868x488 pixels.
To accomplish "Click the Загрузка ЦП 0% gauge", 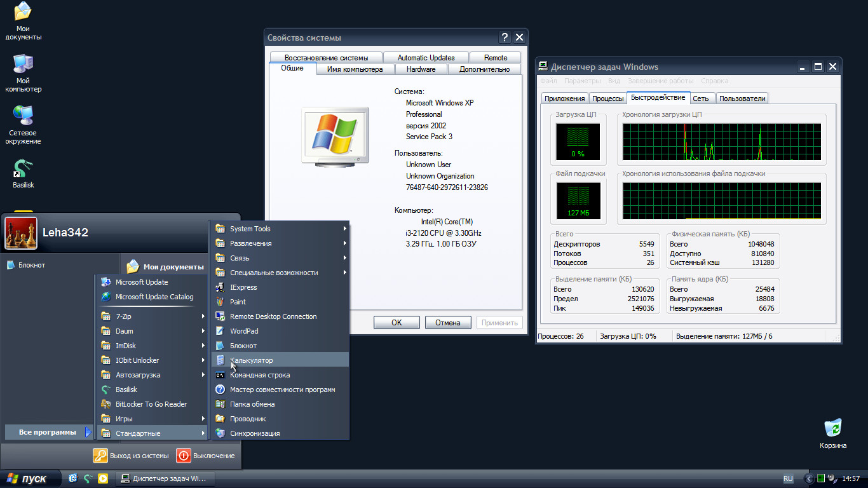I will [578, 141].
